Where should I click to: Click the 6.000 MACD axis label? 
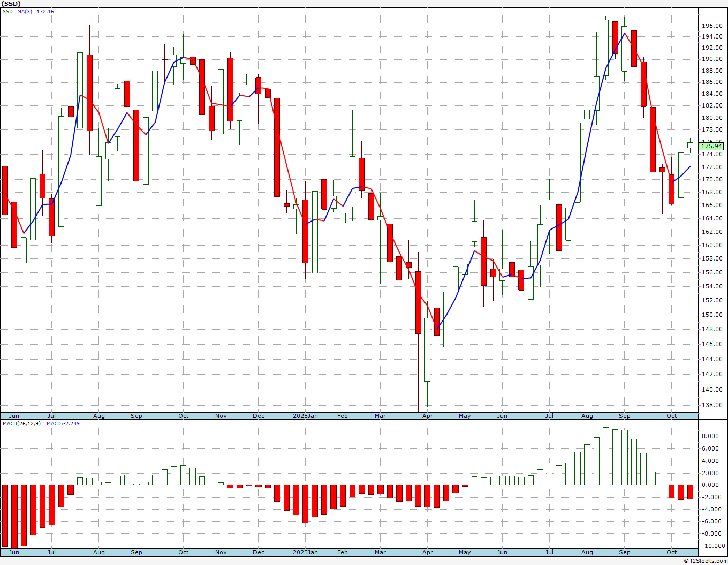710,448
